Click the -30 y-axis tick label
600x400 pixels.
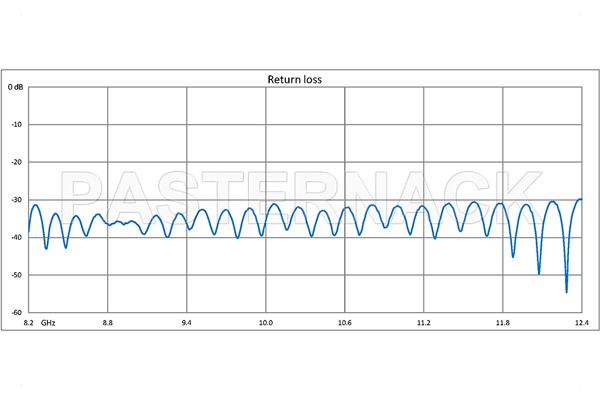pyautogui.click(x=17, y=200)
